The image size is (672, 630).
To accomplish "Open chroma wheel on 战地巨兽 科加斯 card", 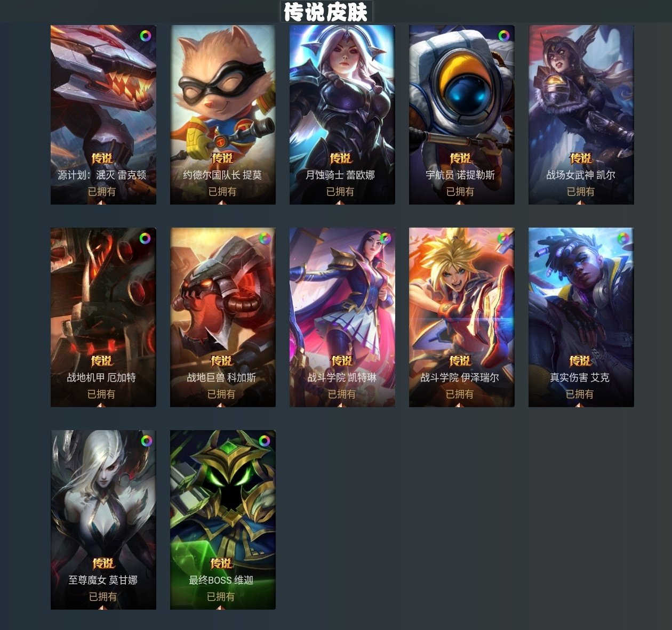I will [265, 238].
